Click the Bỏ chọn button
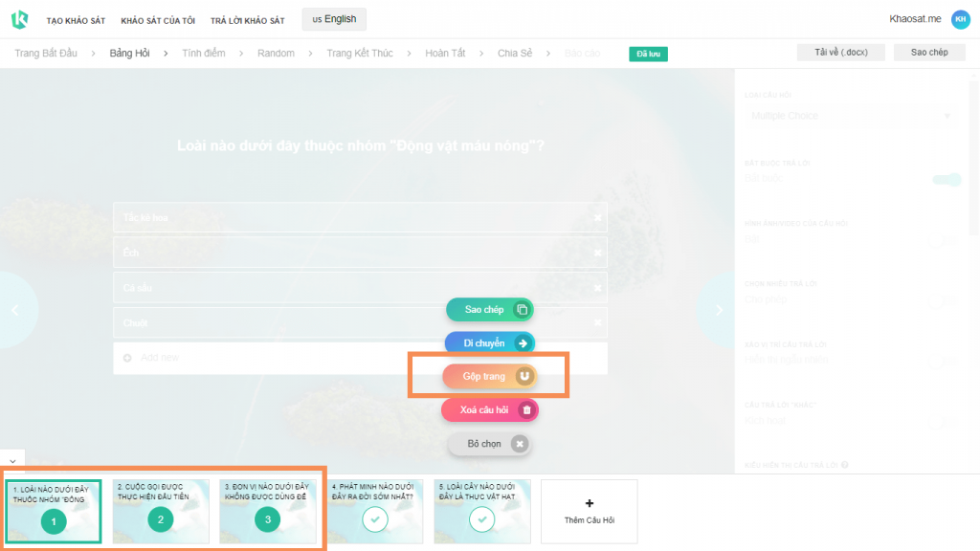 [489, 444]
